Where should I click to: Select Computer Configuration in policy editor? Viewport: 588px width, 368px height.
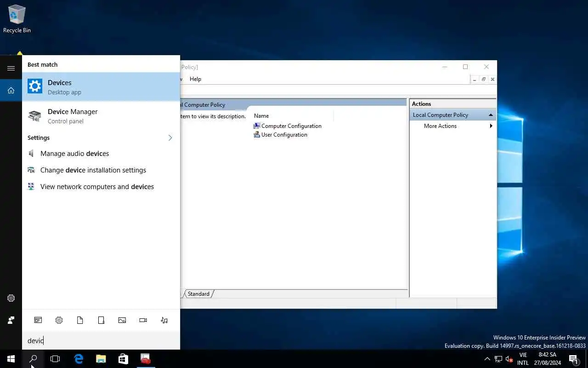(288, 126)
